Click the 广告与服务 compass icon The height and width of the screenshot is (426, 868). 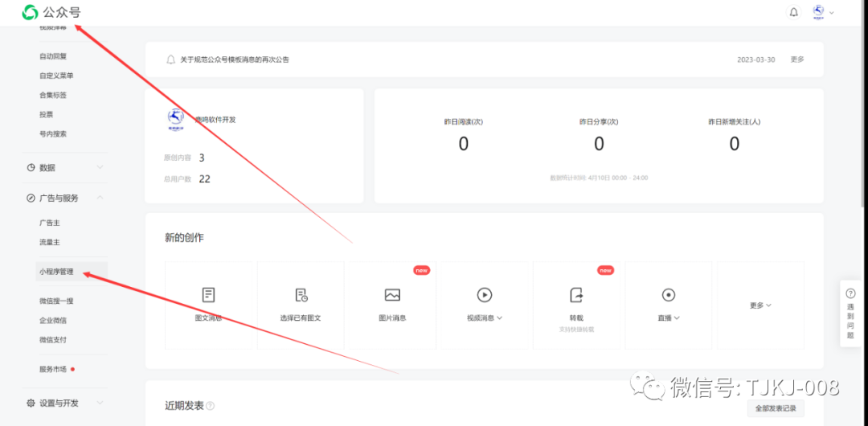pos(31,198)
